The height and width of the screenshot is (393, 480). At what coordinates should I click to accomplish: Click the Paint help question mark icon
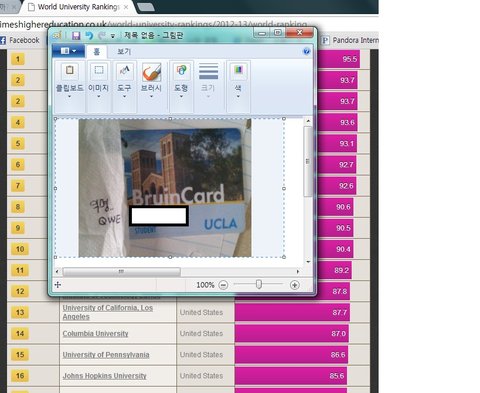(306, 51)
